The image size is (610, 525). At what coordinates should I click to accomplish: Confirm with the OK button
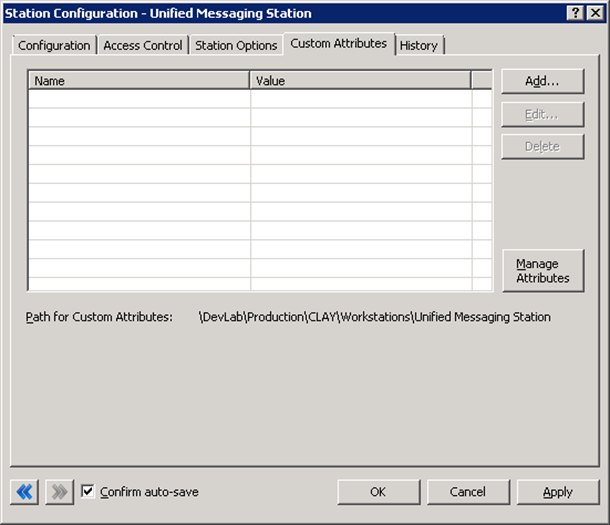379,492
